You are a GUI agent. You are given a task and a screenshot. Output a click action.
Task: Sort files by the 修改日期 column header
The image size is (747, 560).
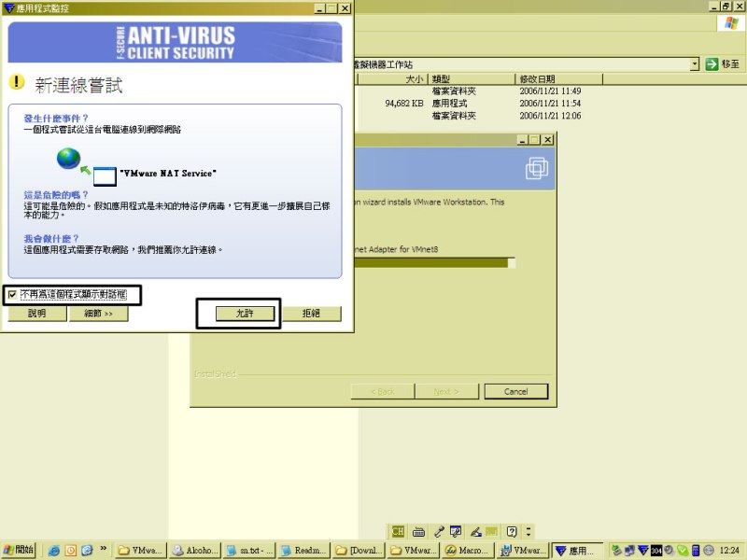[x=558, y=79]
